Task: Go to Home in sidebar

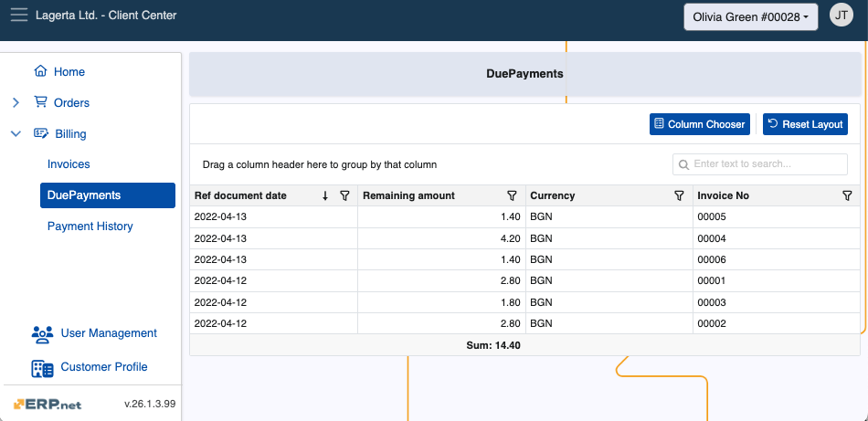Action: (69, 72)
